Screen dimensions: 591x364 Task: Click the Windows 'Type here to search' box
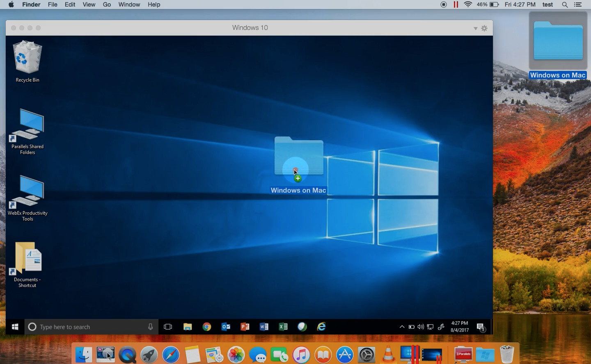coord(92,327)
